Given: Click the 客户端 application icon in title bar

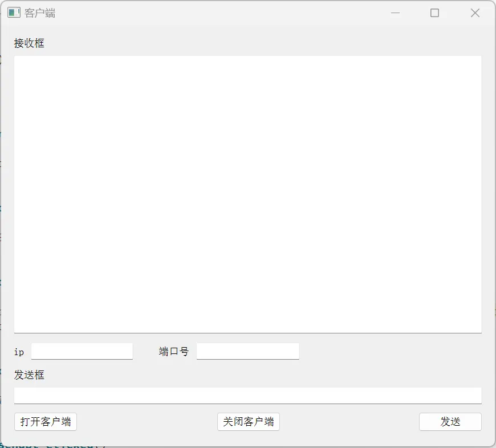Looking at the screenshot, I should [x=13, y=12].
